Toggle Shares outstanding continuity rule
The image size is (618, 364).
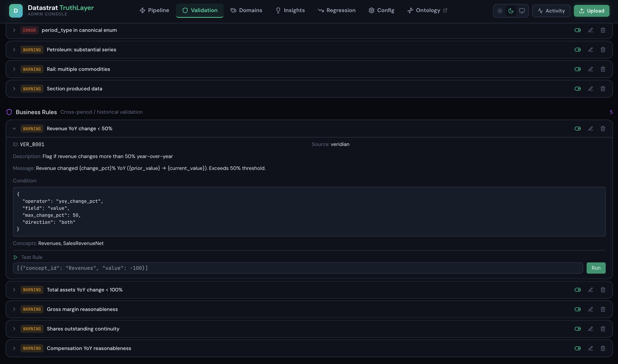(x=577, y=329)
